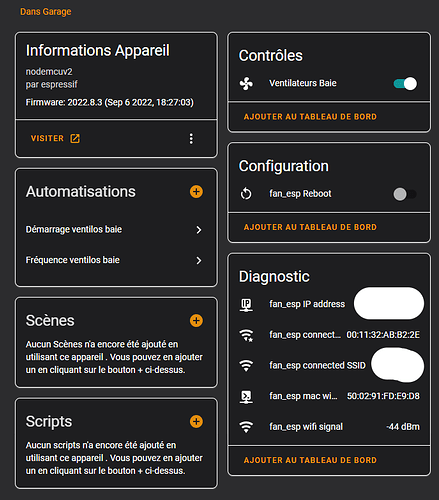Open the three-dot device menu
The height and width of the screenshot is (500, 439).
point(191,139)
